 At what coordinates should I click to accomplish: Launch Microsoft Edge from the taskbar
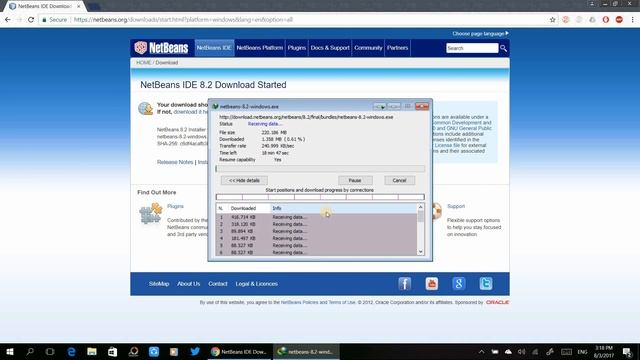[x=71, y=351]
